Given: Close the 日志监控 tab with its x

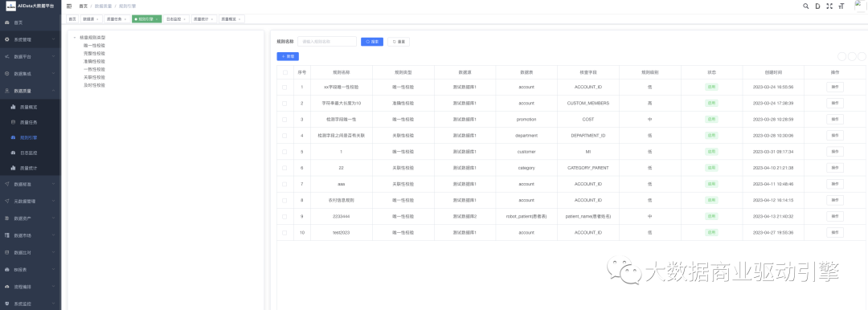Looking at the screenshot, I should point(185,18).
